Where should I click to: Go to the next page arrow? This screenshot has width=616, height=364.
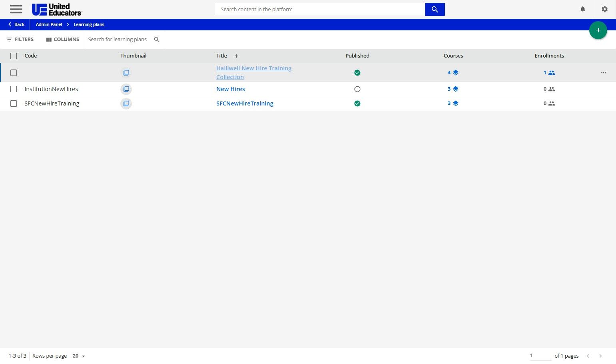click(600, 356)
